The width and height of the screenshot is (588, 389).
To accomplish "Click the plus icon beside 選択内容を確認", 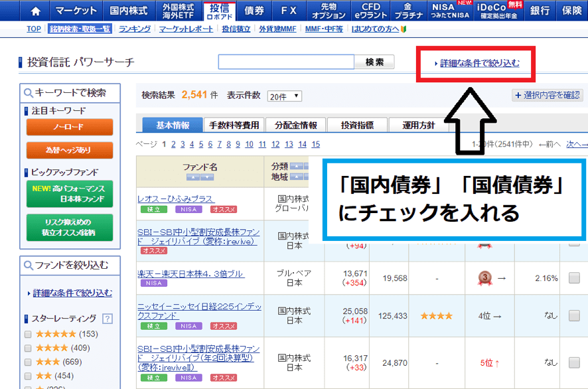I will (x=518, y=96).
